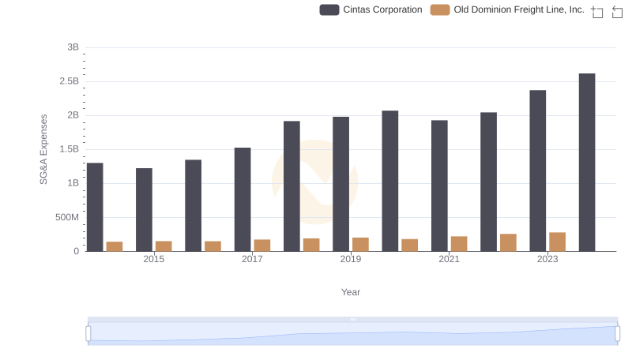Click the zoom reset icon

tap(617, 12)
